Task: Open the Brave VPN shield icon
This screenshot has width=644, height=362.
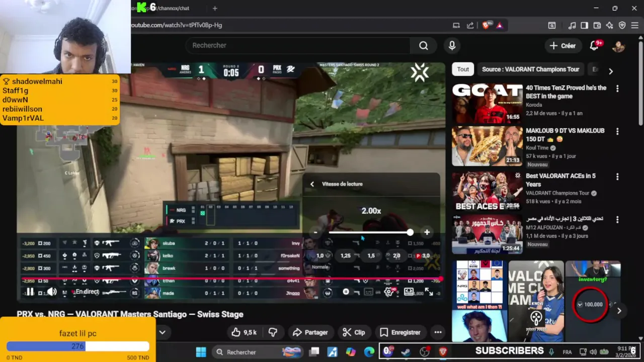Action: point(622,25)
